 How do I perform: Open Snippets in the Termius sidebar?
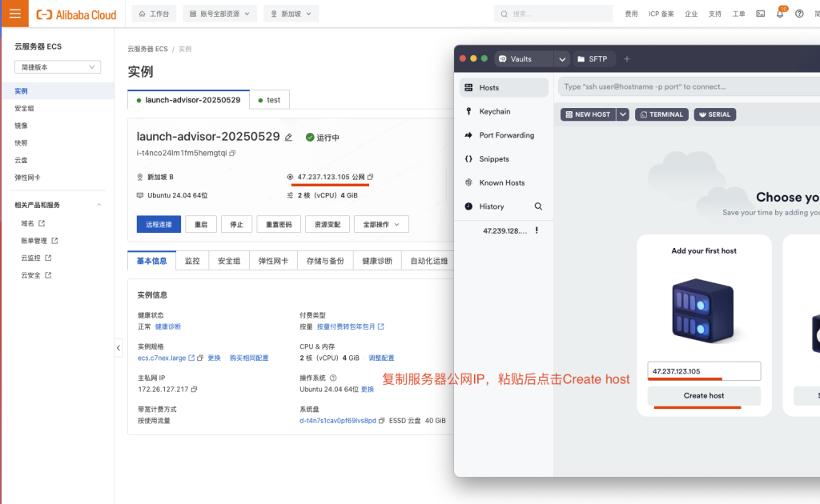point(504,158)
